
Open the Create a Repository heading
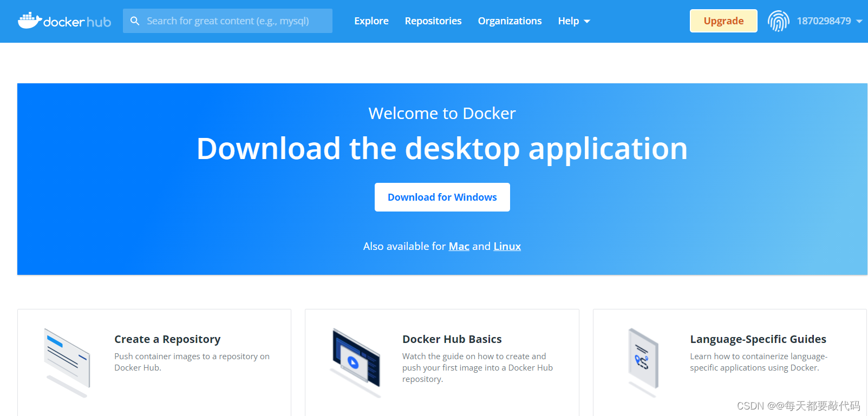coord(167,339)
